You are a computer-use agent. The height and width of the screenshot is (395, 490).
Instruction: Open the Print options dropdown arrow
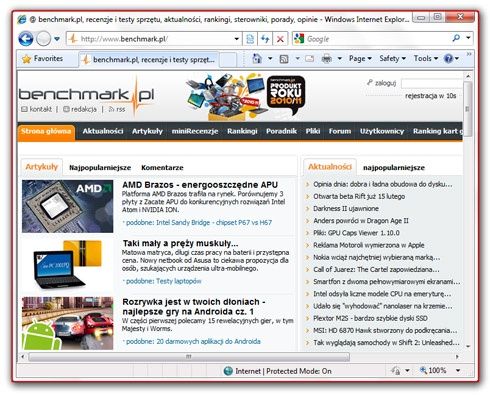(340, 59)
